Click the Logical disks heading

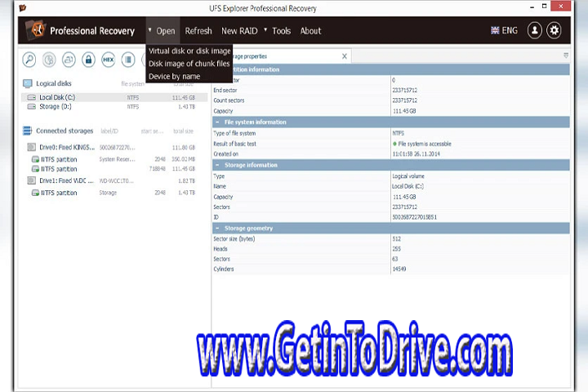pos(54,83)
